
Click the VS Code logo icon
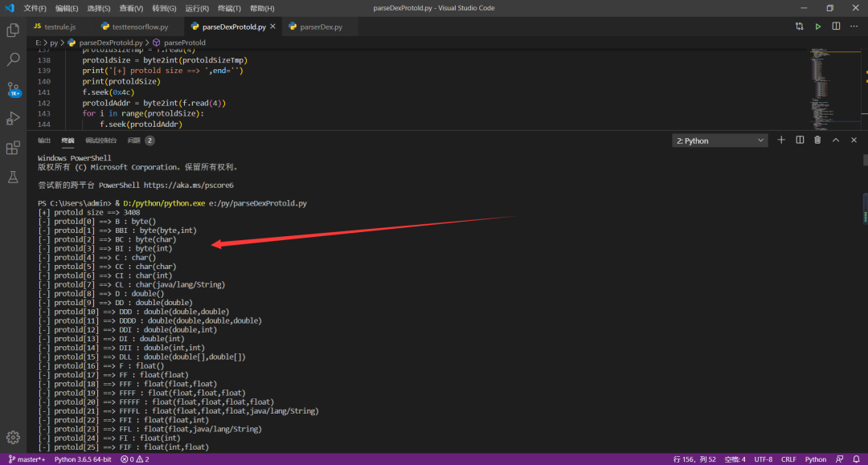(x=10, y=8)
